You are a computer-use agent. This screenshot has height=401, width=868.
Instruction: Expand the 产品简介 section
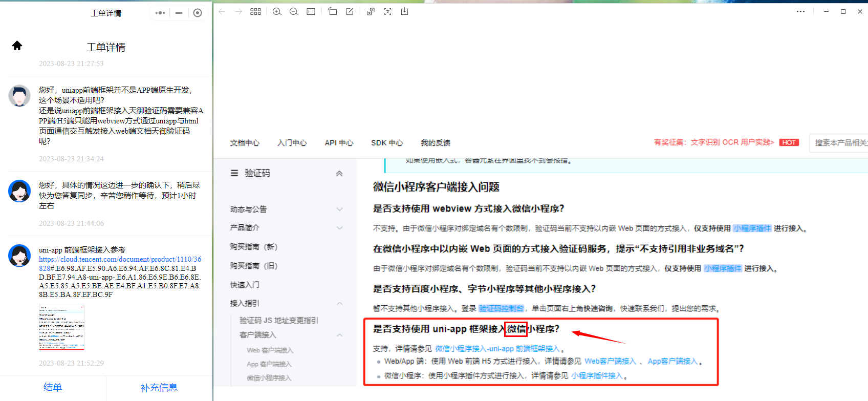pos(339,228)
